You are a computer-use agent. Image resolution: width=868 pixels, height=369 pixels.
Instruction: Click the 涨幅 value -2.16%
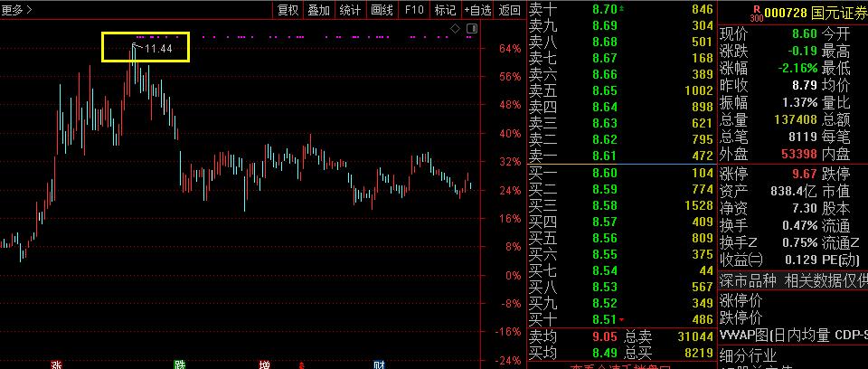pos(797,68)
